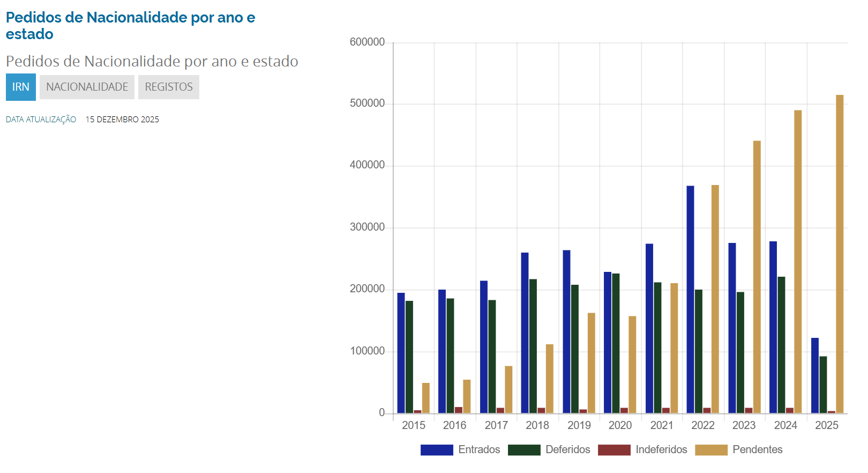Image resolution: width=868 pixels, height=473 pixels.
Task: Select the 2020 Deferidos green bar
Action: [x=616, y=343]
